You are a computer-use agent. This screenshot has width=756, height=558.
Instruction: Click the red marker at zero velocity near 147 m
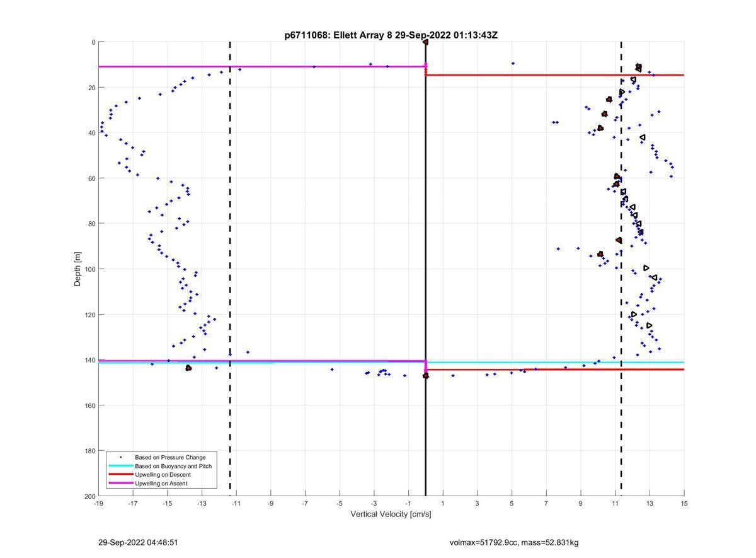coord(425,375)
